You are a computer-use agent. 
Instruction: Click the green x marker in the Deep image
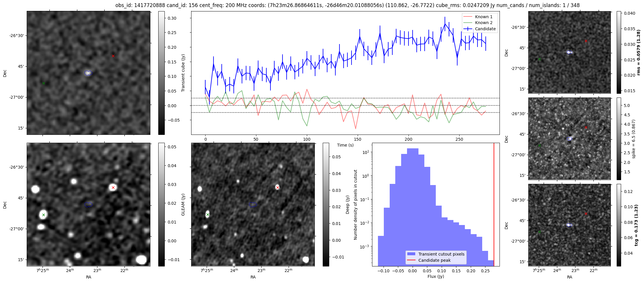[x=208, y=215]
